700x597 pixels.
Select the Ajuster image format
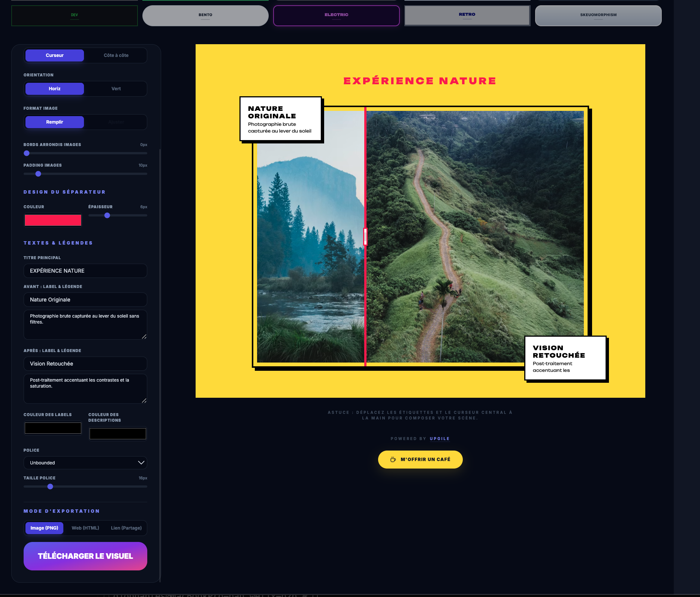[x=116, y=122]
